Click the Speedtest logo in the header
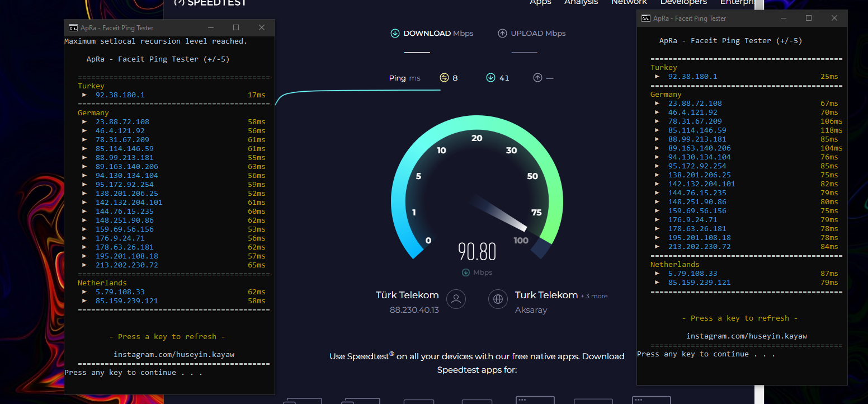Image resolution: width=868 pixels, height=404 pixels. 210,3
